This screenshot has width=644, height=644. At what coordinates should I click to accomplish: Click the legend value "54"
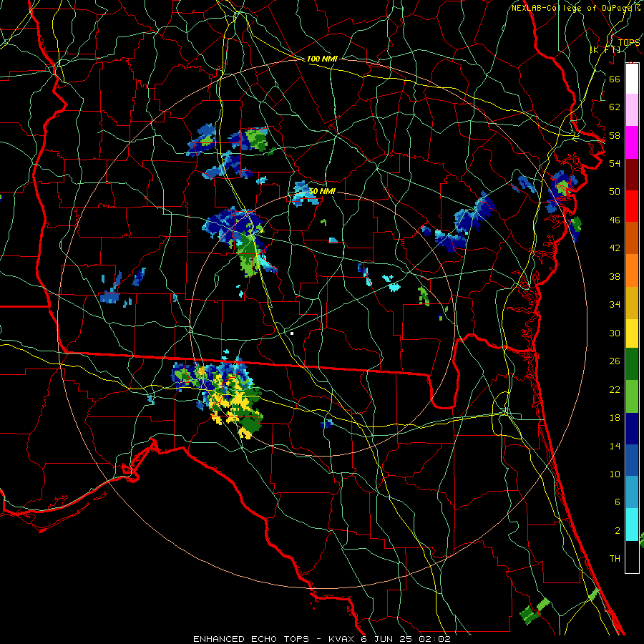615,163
